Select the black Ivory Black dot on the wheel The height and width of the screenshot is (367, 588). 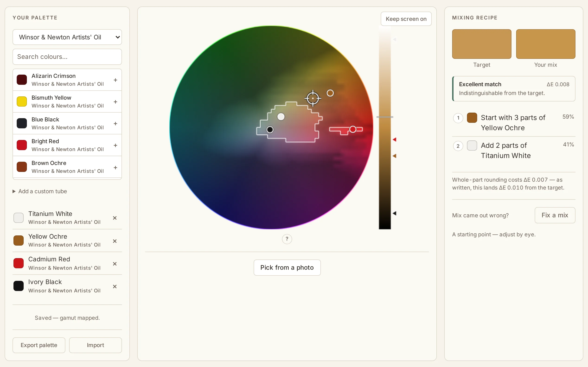coord(270,130)
